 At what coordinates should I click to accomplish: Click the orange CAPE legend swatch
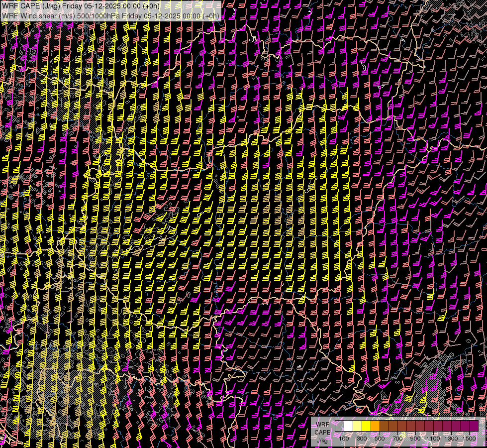click(x=376, y=426)
